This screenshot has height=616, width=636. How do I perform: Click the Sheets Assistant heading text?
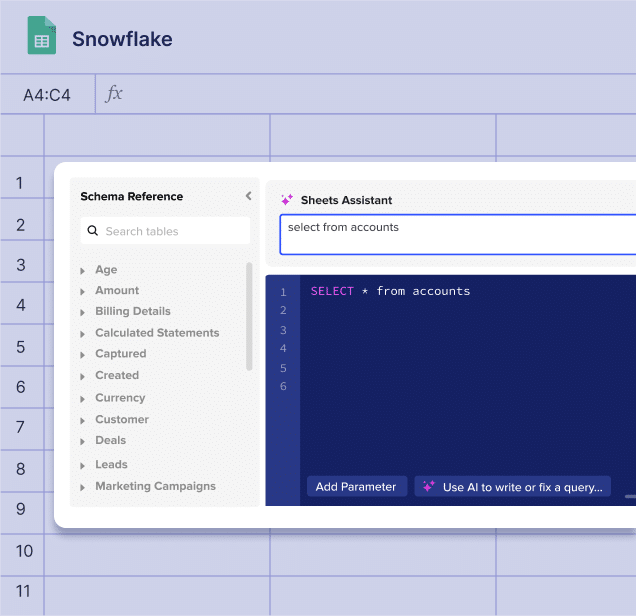pos(346,200)
